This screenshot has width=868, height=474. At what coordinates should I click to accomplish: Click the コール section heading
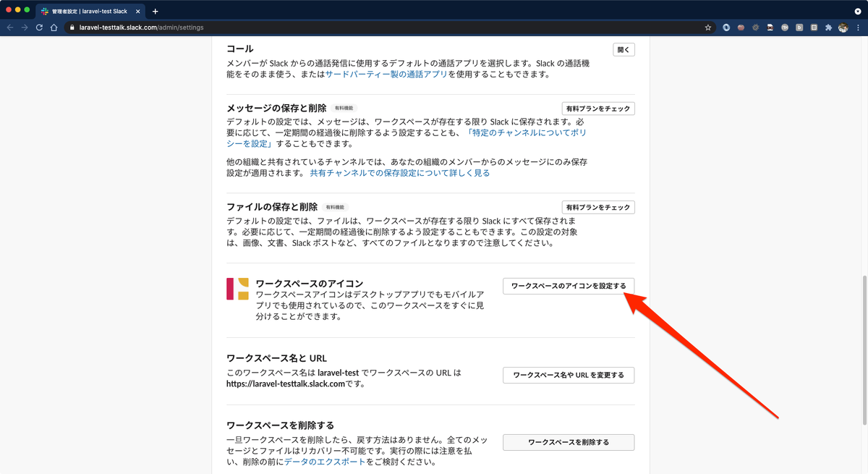240,48
